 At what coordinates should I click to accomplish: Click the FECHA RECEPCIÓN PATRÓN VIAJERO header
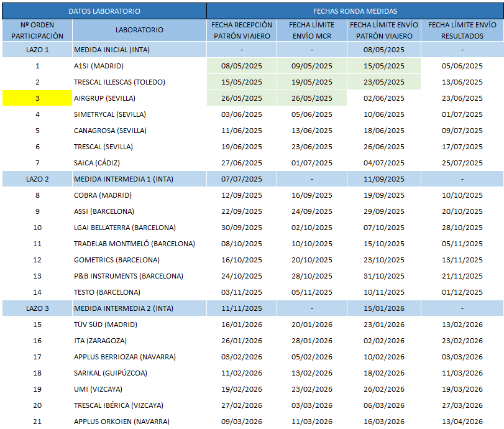[242, 30]
